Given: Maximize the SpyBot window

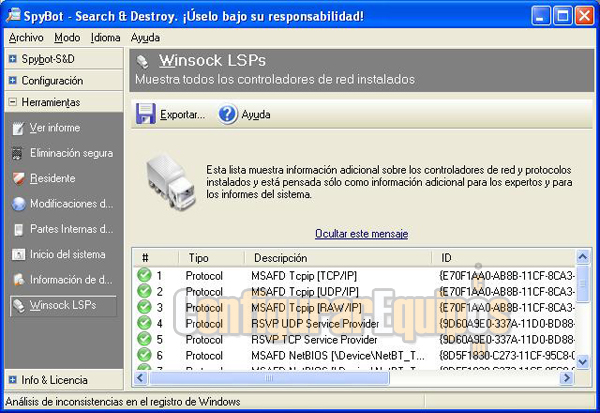Looking at the screenshot, I should click(x=562, y=16).
